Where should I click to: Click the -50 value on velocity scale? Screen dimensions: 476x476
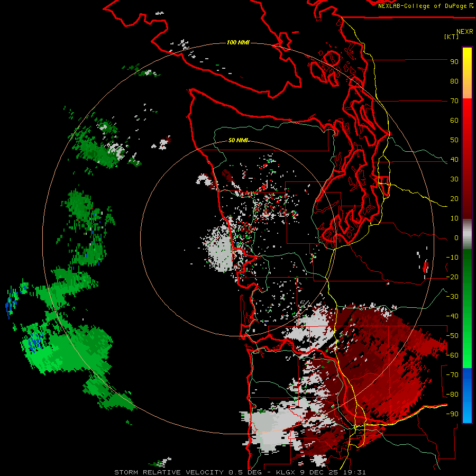[452, 336]
